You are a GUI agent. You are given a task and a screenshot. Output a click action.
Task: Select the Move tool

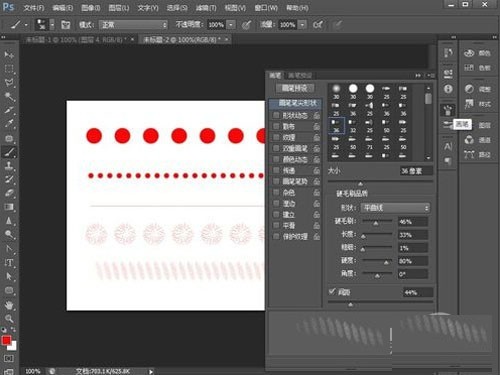(9, 54)
